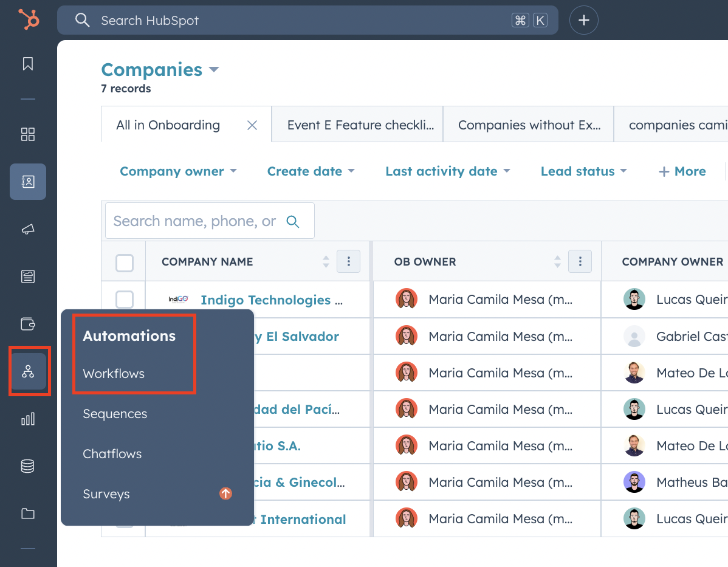728x567 pixels.
Task: Open Surveys from Automations menu
Action: tap(106, 494)
